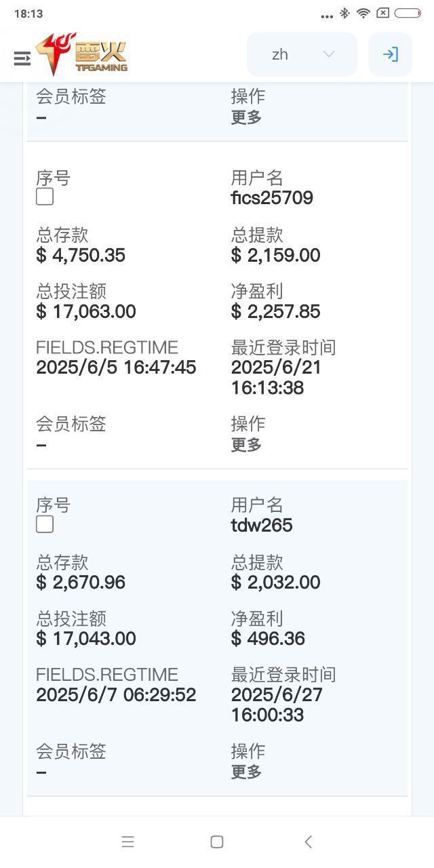Check the checkbox for user tdw265
Screen dimensions: 434x868
coord(45,524)
